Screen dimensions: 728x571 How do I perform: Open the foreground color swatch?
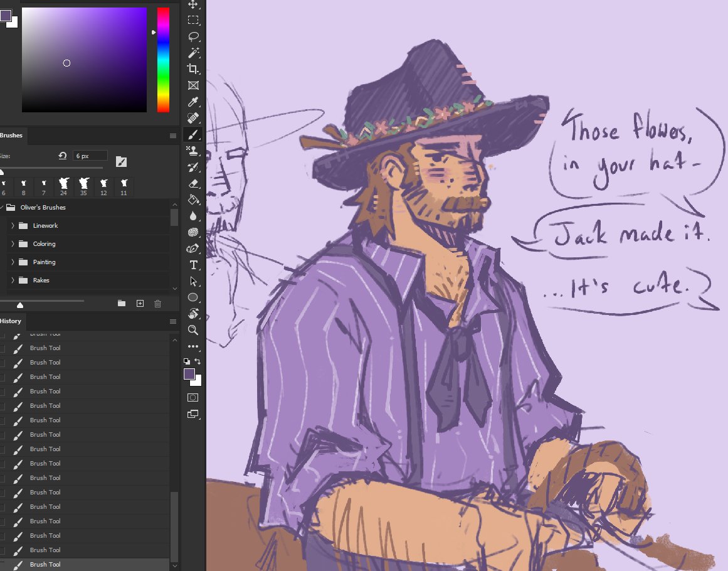[x=189, y=373]
